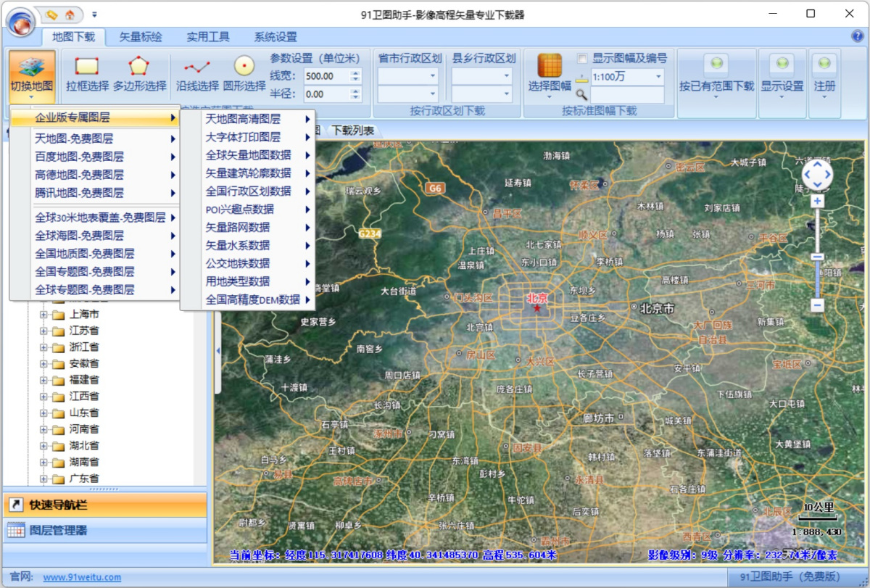The width and height of the screenshot is (870, 588).
Task: Click the map zoom-in plus button
Action: point(817,201)
